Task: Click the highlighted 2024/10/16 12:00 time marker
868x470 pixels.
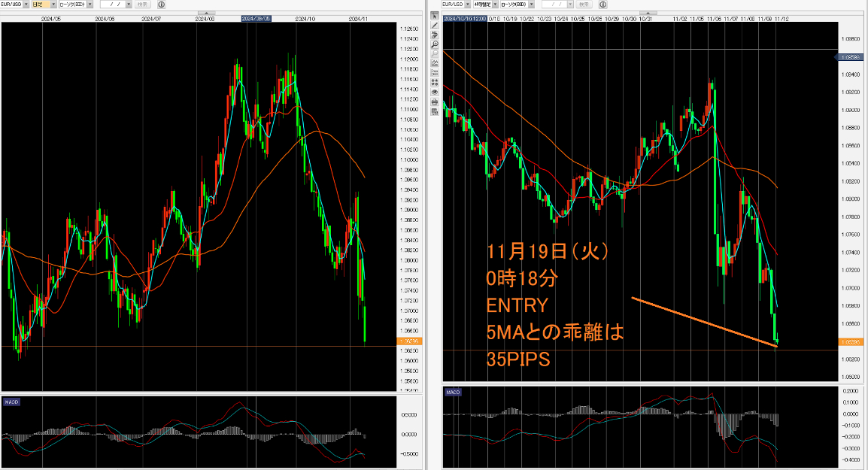Action: click(465, 18)
